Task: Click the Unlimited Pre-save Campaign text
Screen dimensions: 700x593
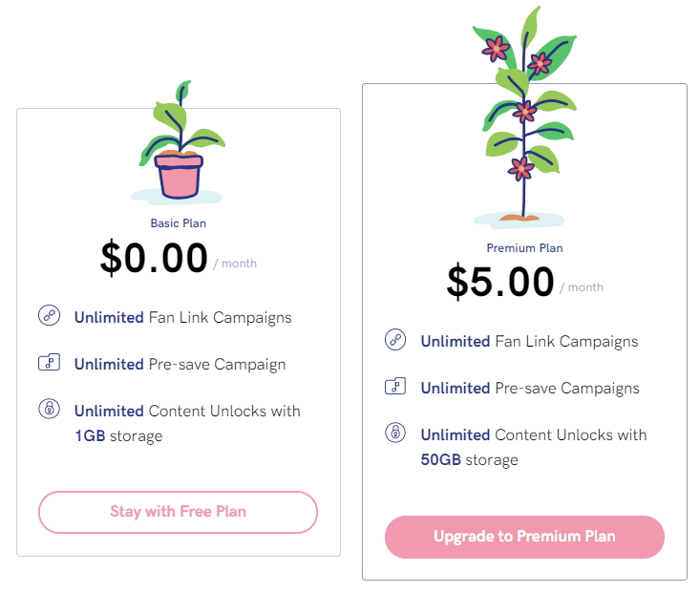Action: point(180,364)
